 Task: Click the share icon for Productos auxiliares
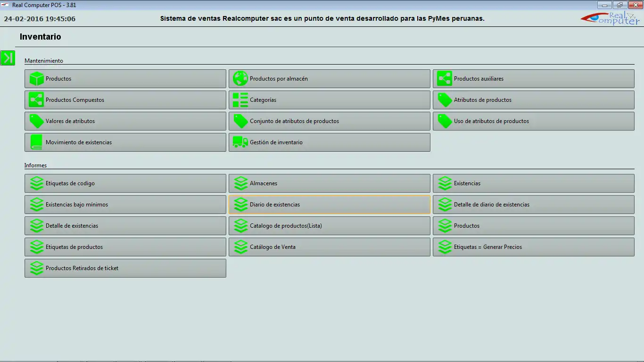pyautogui.click(x=445, y=79)
